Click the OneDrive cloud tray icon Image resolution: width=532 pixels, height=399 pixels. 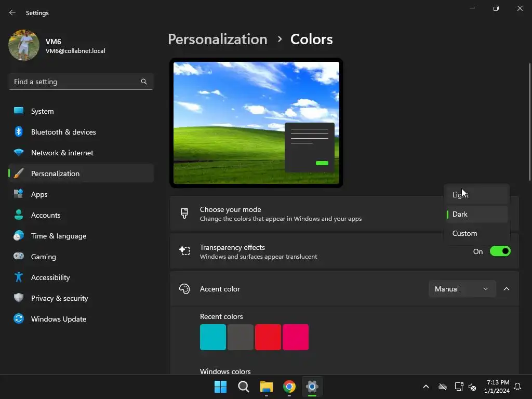click(x=443, y=387)
